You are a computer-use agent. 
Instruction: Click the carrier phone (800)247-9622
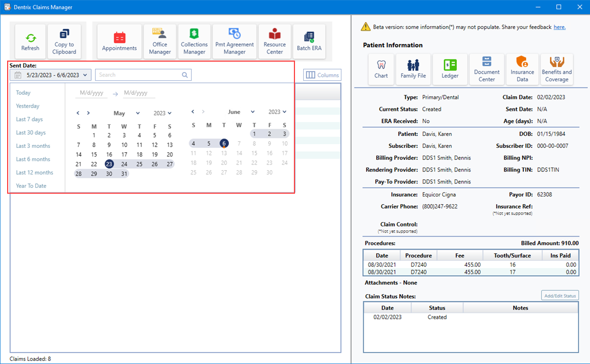pyautogui.click(x=439, y=206)
